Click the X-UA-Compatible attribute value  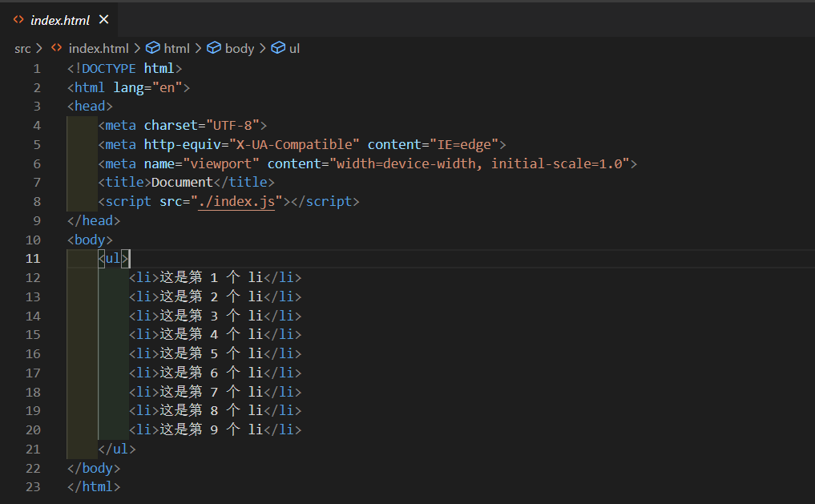click(x=294, y=144)
